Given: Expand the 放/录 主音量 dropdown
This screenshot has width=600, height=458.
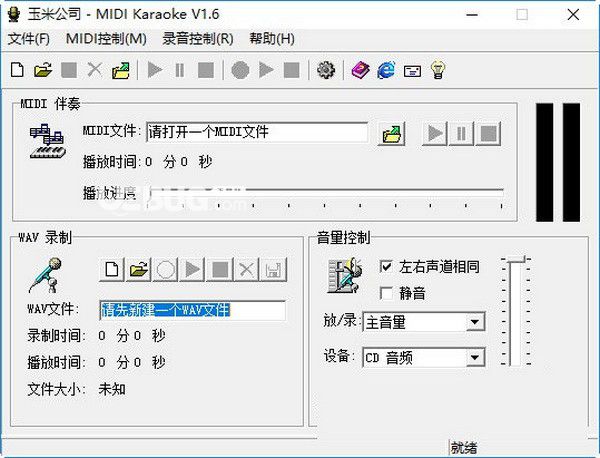Looking at the screenshot, I should click(475, 322).
